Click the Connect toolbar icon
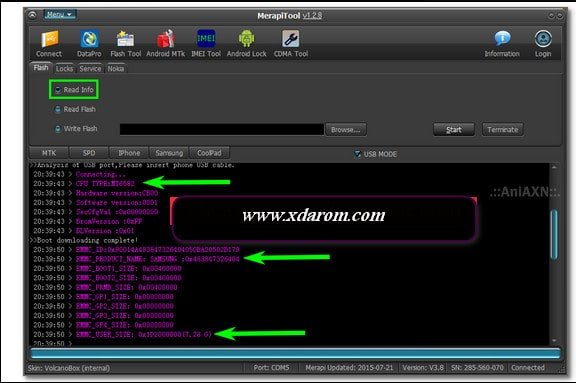The height and width of the screenshot is (383, 576). tap(49, 43)
